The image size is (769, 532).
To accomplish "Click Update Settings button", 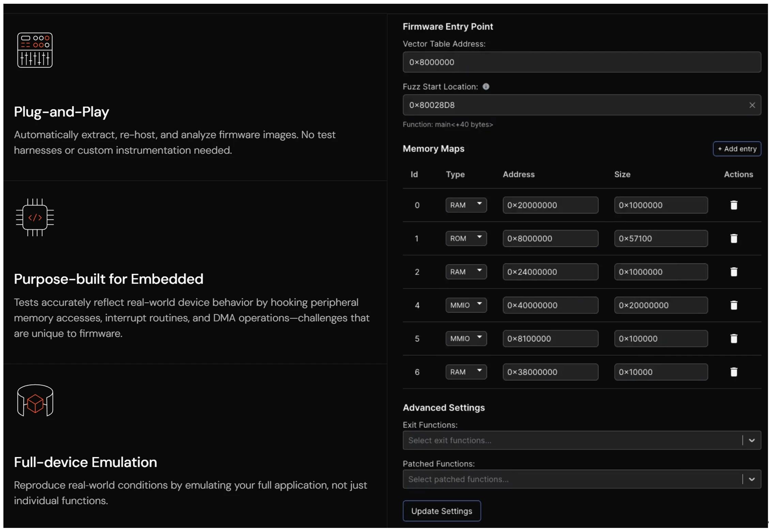I will 442,511.
